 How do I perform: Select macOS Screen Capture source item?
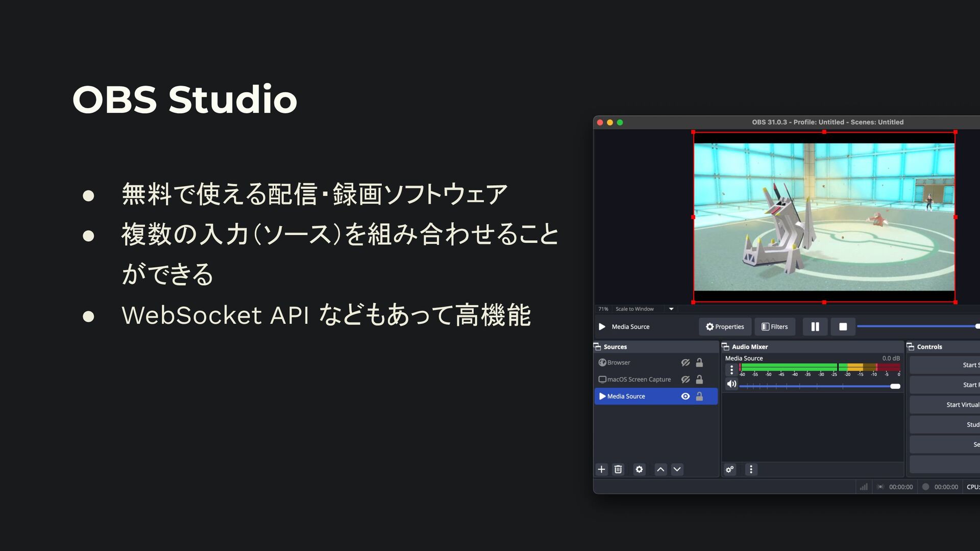pyautogui.click(x=639, y=380)
